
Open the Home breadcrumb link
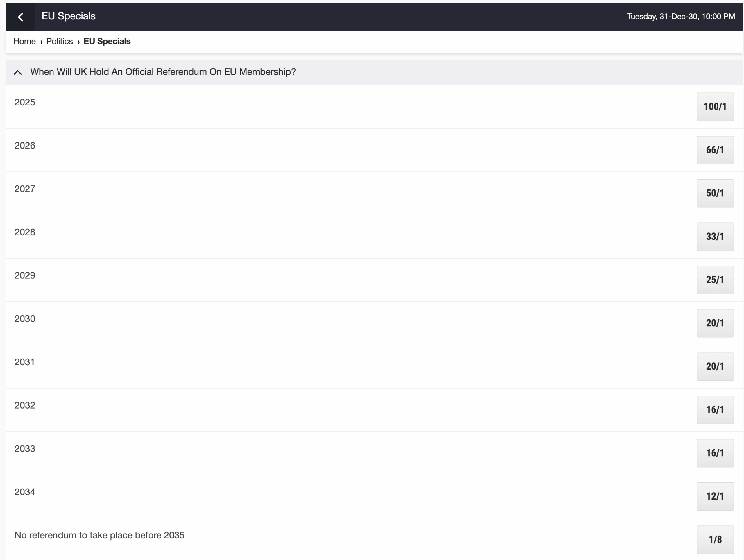[24, 41]
